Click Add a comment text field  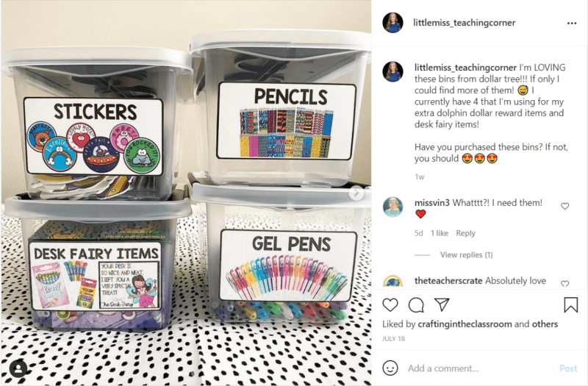481,368
